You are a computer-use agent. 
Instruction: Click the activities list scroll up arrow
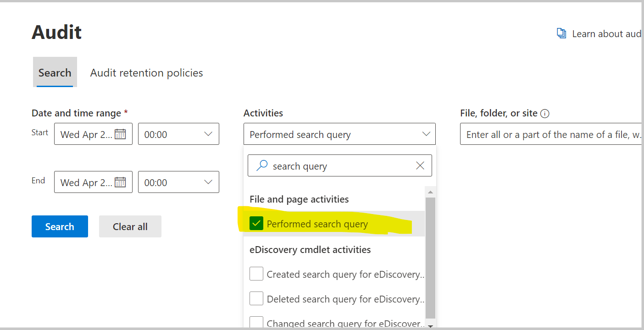tap(430, 192)
